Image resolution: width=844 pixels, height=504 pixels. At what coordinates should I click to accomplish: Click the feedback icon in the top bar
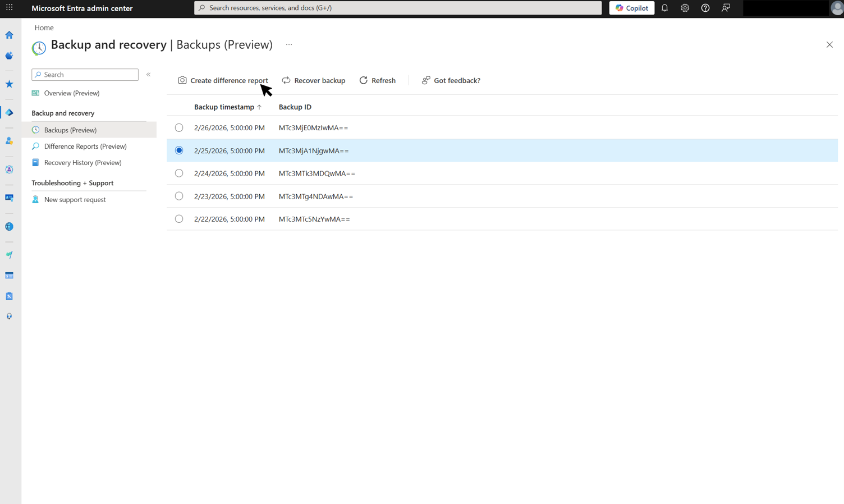click(725, 8)
